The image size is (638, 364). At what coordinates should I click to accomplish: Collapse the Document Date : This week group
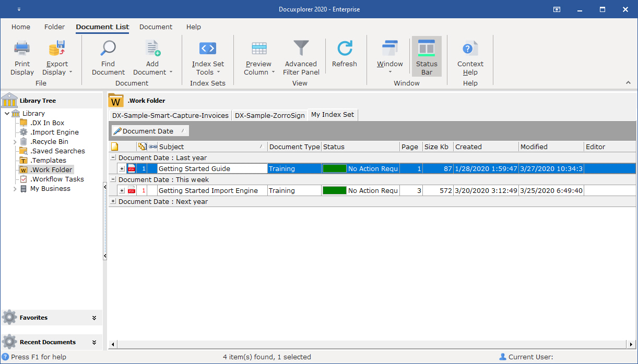(113, 179)
